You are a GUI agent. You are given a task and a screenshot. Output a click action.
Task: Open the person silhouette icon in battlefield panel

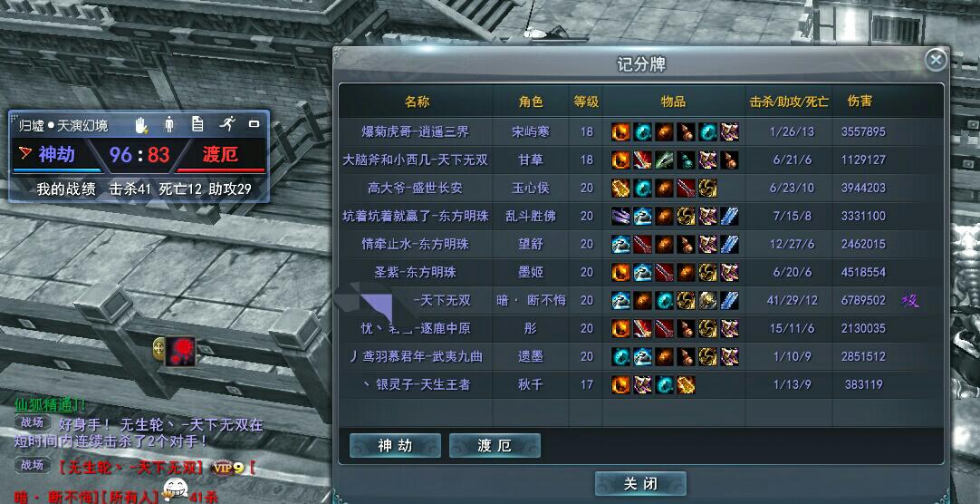pos(169,124)
